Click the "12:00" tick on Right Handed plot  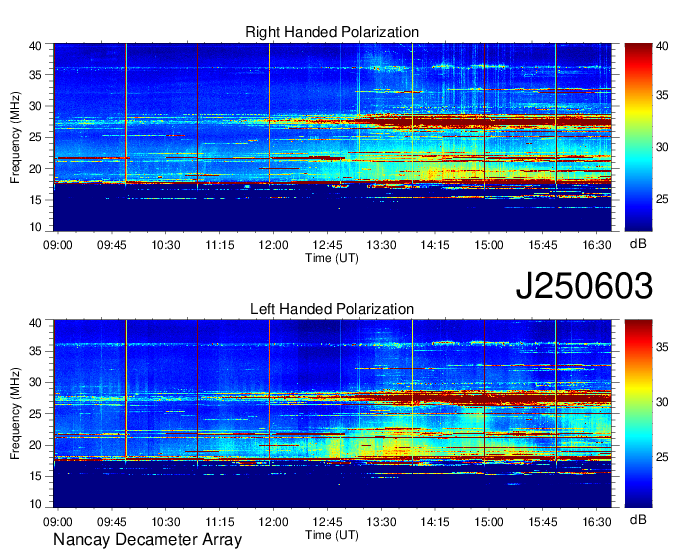pos(273,245)
